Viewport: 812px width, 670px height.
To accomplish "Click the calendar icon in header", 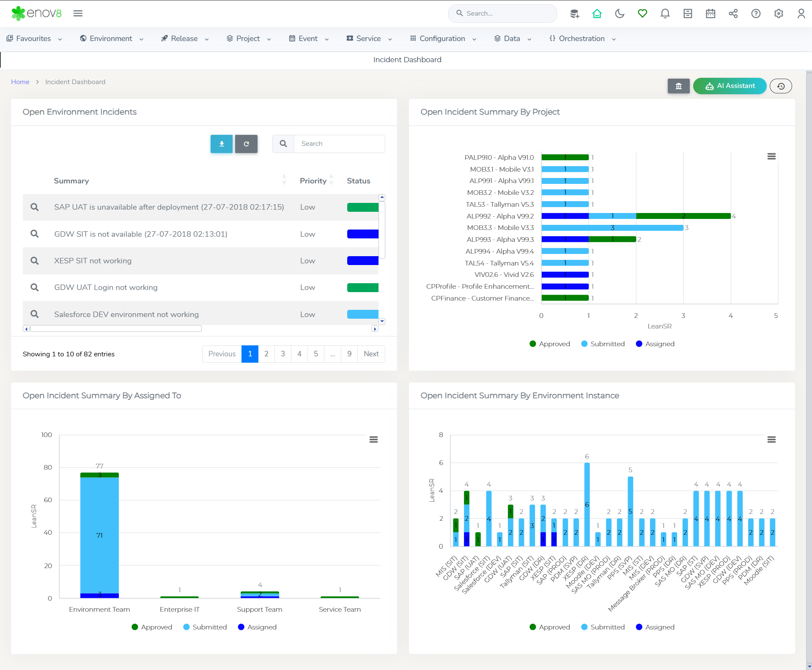I will (x=710, y=14).
